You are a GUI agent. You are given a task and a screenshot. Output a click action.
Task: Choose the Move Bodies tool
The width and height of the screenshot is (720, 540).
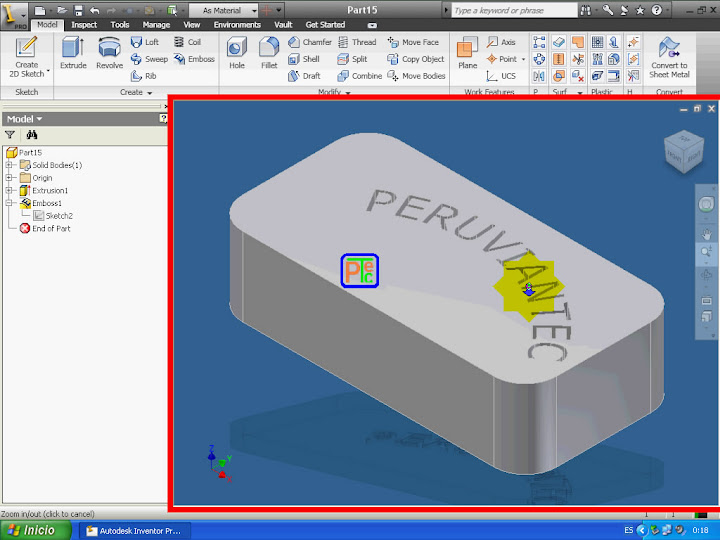click(416, 76)
